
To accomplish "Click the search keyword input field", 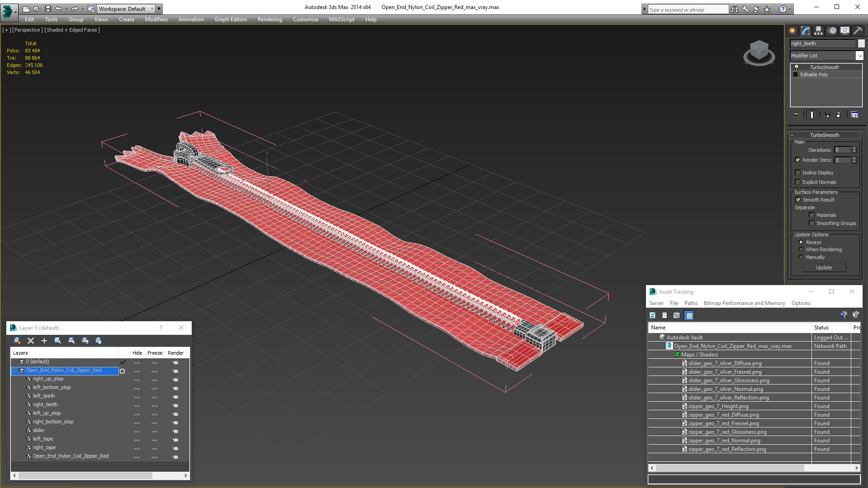I will (688, 9).
